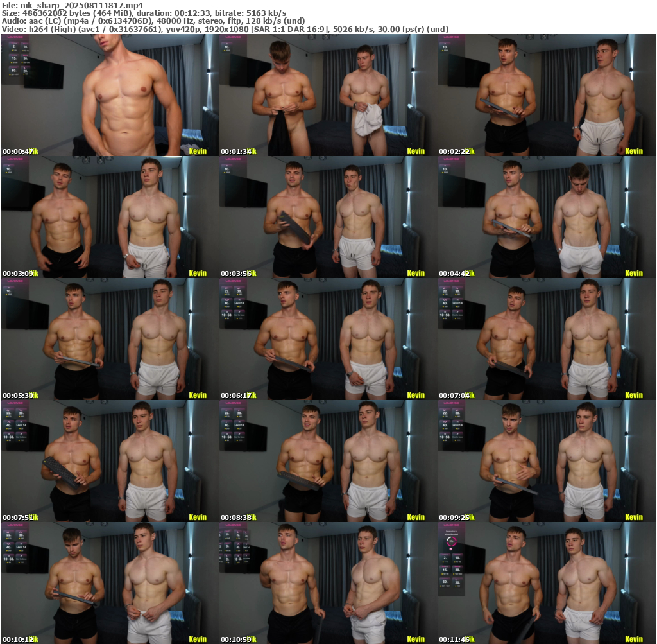Click the file name nik_sharp_202508111817.mp4
Image resolution: width=657 pixels, height=644 pixels.
click(72, 5)
